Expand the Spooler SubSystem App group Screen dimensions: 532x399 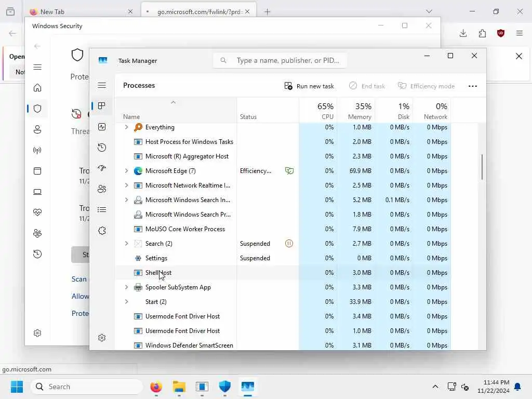click(127, 287)
